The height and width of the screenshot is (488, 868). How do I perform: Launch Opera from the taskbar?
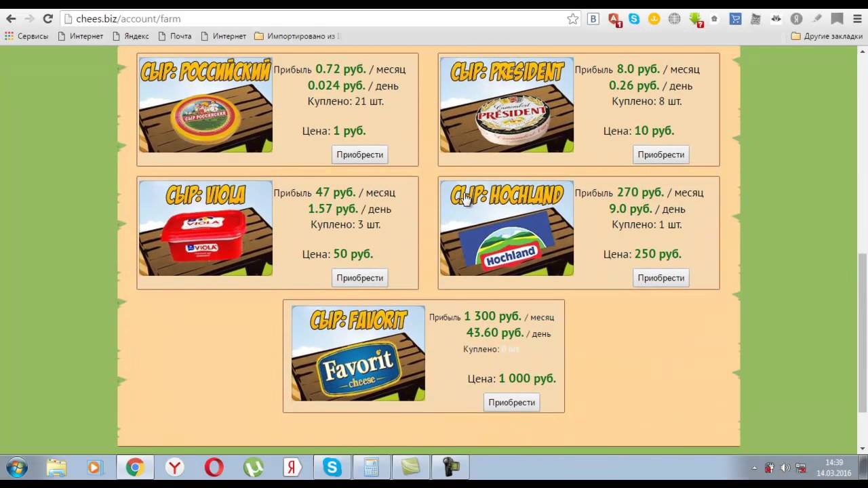click(x=214, y=468)
